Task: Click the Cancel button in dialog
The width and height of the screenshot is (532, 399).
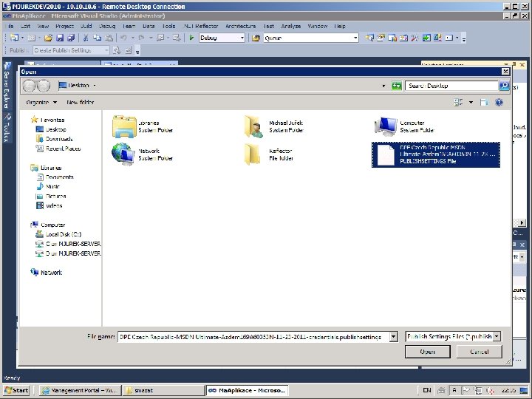Action: (x=479, y=352)
